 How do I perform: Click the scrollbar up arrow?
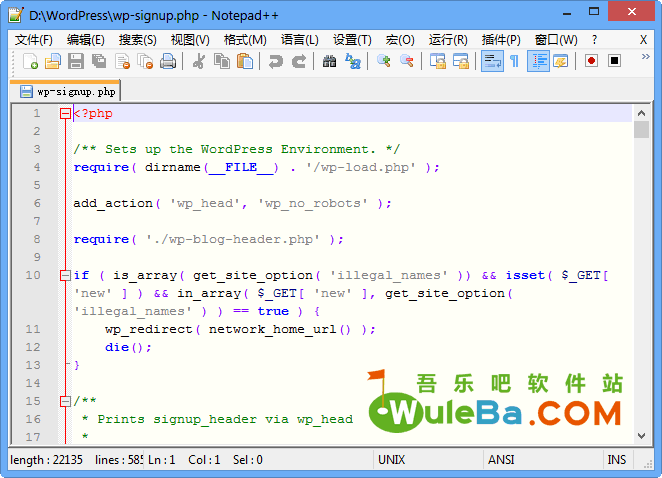[641, 113]
